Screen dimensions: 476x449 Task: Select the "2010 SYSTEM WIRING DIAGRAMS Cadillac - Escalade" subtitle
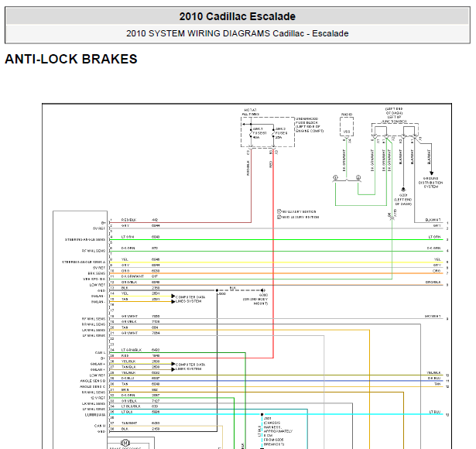(238, 33)
